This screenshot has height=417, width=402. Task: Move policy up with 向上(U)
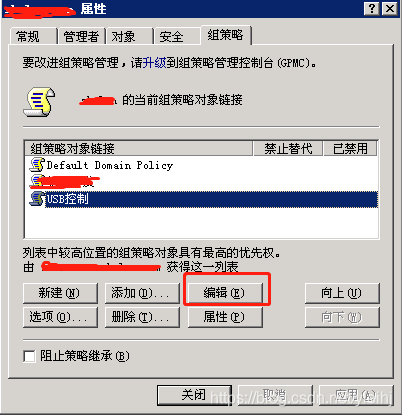point(342,293)
